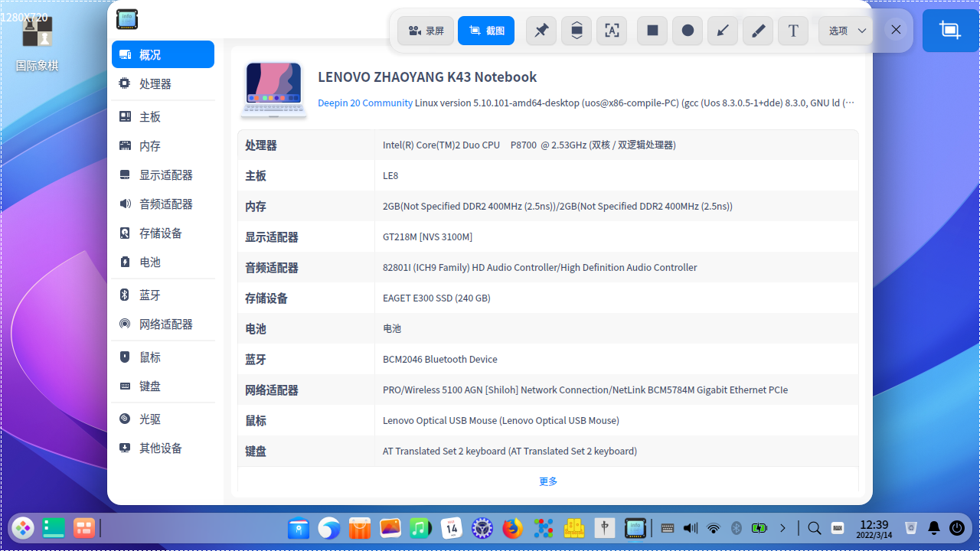This screenshot has width=980, height=551.
Task: Select the text annotation tool
Action: pos(793,30)
